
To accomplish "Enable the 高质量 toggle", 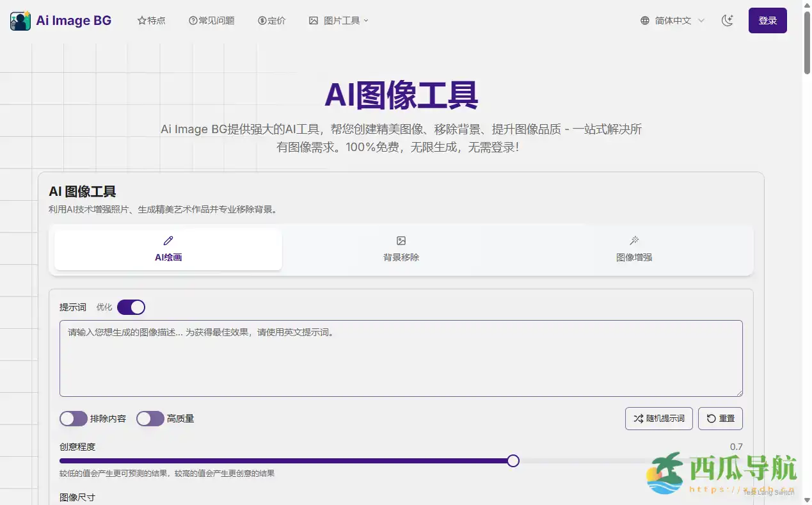I will (150, 419).
